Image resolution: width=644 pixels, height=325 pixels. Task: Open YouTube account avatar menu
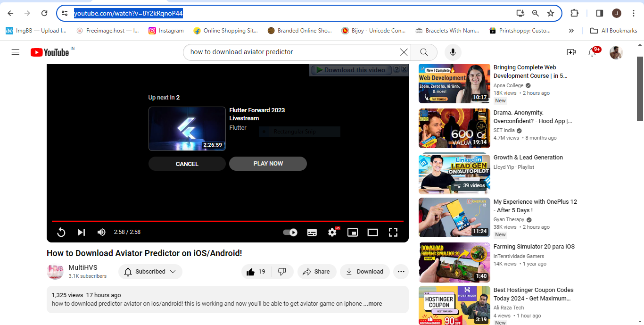tap(616, 52)
